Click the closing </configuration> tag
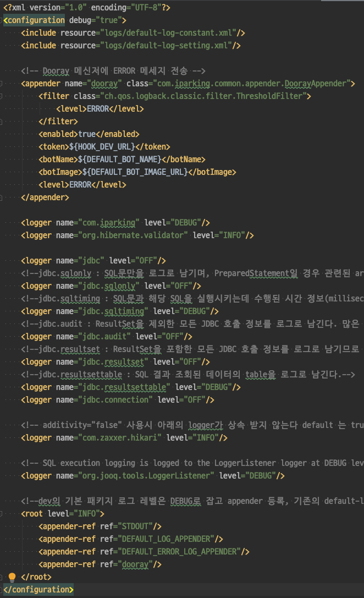 [38, 589]
